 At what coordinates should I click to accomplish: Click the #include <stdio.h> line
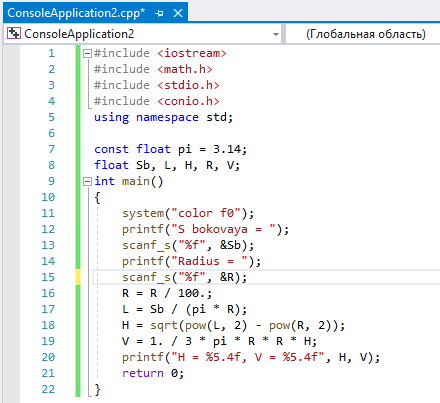pyautogui.click(x=157, y=85)
